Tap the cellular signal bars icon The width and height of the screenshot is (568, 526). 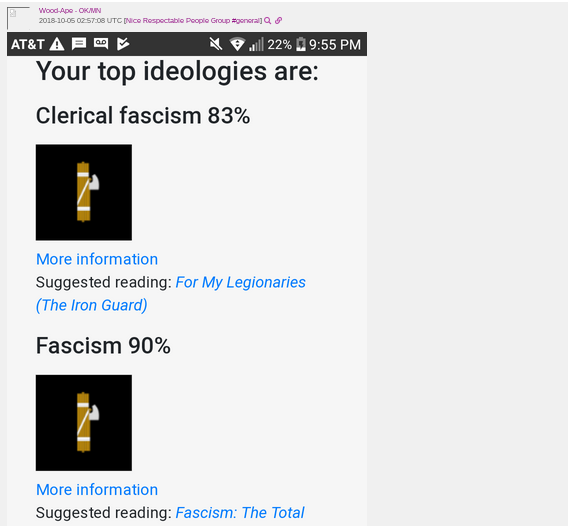[256, 45]
